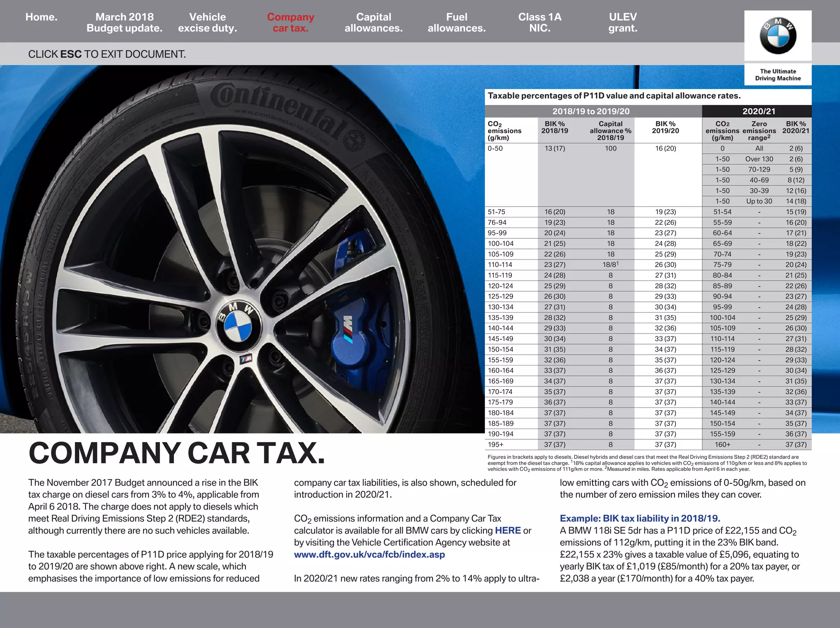Click the '14 (18)' BIK 2020/21 cell
Screen dimensions: 840x628
(x=796, y=201)
